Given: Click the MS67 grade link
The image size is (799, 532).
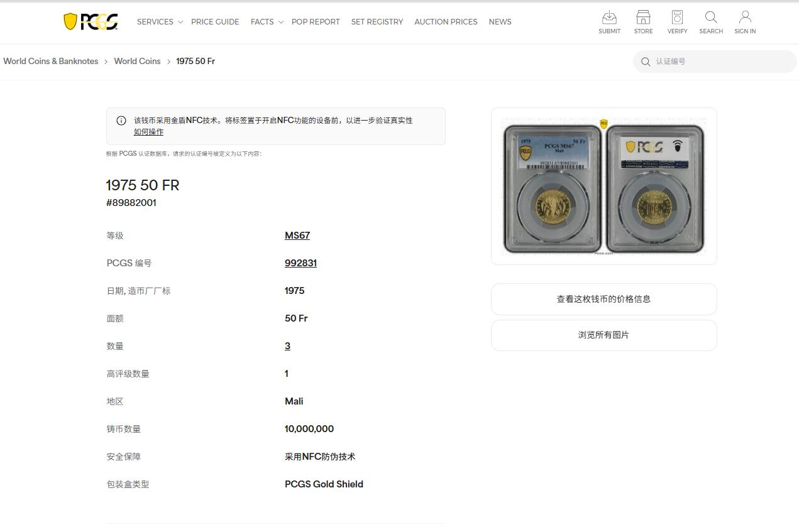Looking at the screenshot, I should click(x=297, y=235).
